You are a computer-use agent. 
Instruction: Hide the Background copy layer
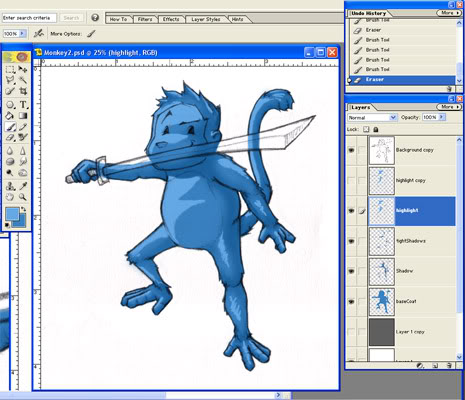(351, 150)
